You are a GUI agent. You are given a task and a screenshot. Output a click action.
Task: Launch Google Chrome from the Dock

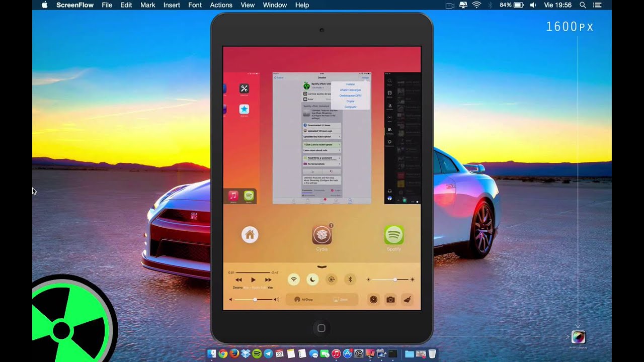223,353
